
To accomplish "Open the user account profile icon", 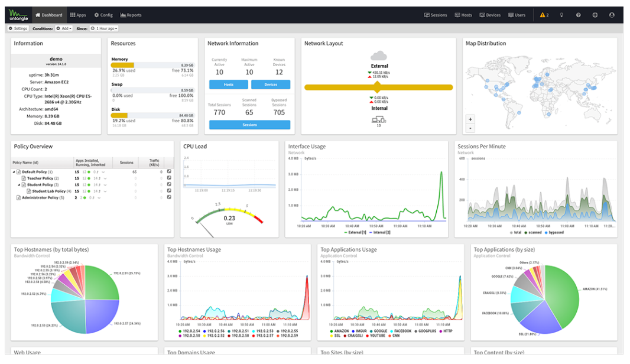I will click(612, 15).
